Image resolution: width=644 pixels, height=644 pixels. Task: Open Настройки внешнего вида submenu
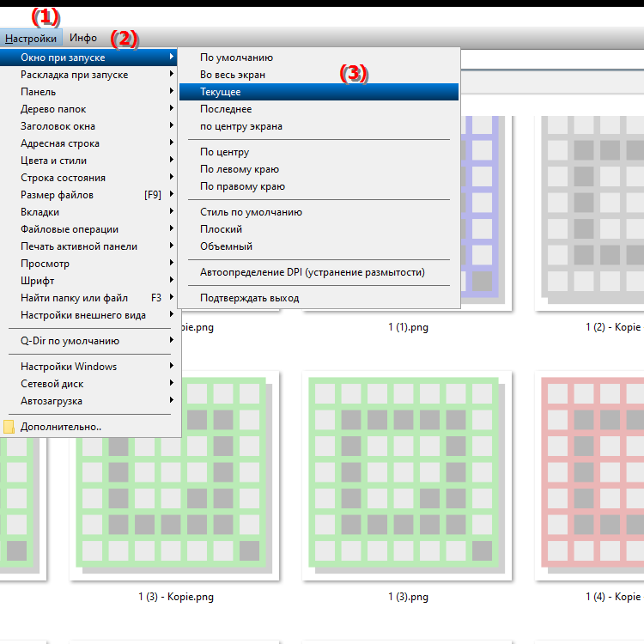pyautogui.click(x=88, y=315)
